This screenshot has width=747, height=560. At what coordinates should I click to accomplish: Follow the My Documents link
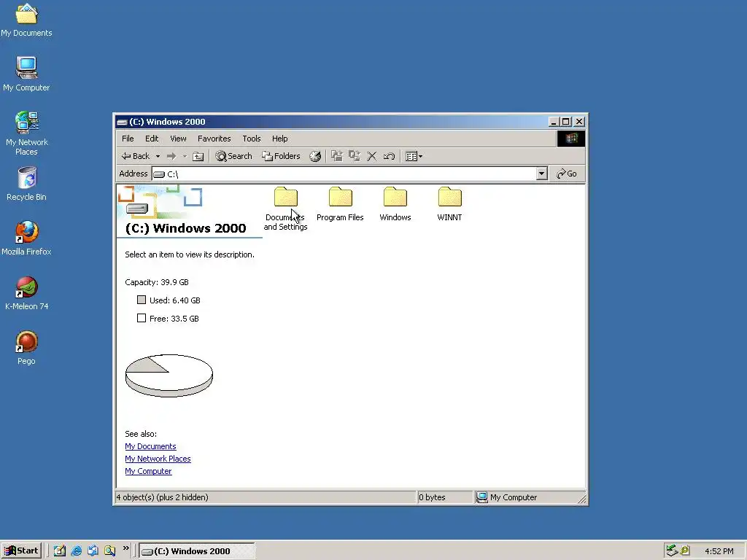[150, 446]
